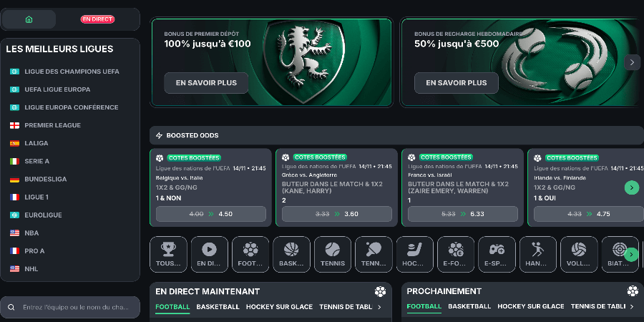This screenshot has width=644, height=322.
Task: Click EN SAVOIR PLUS on weekly reload bonus
Action: tap(457, 83)
